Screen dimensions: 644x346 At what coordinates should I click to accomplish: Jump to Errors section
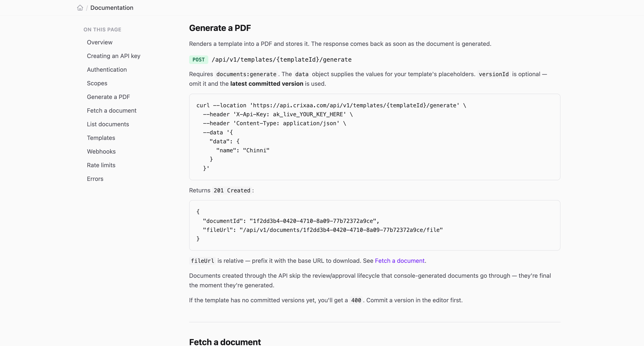click(x=95, y=179)
